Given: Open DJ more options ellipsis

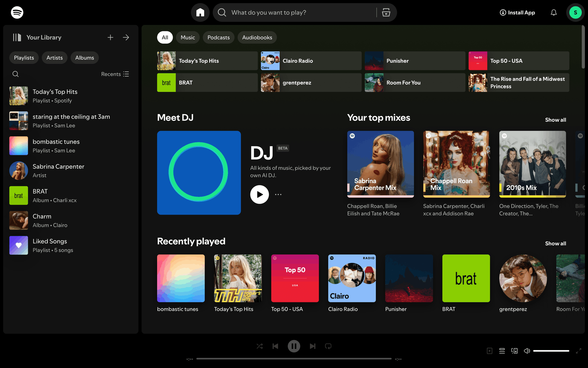Looking at the screenshot, I should coord(278,194).
